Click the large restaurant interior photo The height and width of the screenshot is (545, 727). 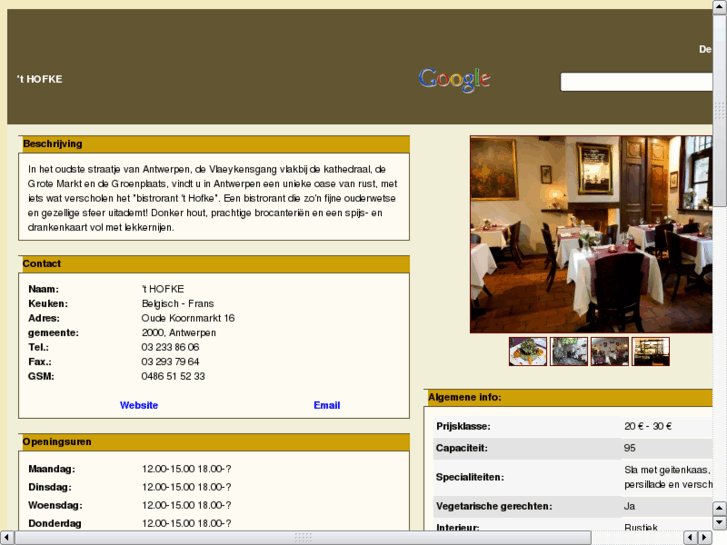pos(591,234)
